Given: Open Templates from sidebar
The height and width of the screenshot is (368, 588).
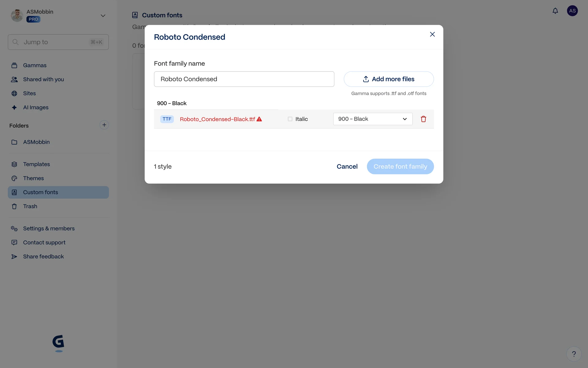Looking at the screenshot, I should point(36,164).
